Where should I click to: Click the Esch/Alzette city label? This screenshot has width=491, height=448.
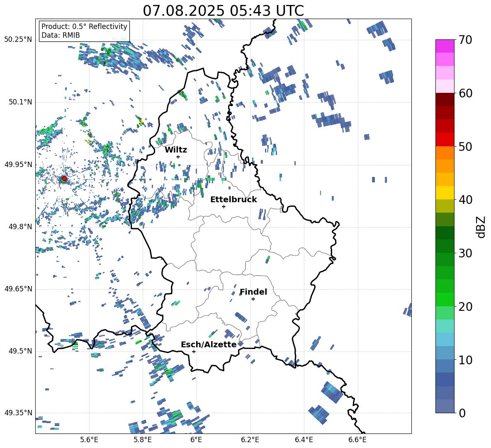tap(209, 344)
